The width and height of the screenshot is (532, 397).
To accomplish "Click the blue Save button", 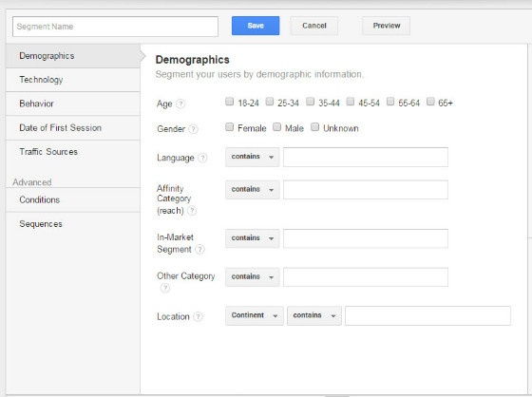I will pyautogui.click(x=256, y=26).
